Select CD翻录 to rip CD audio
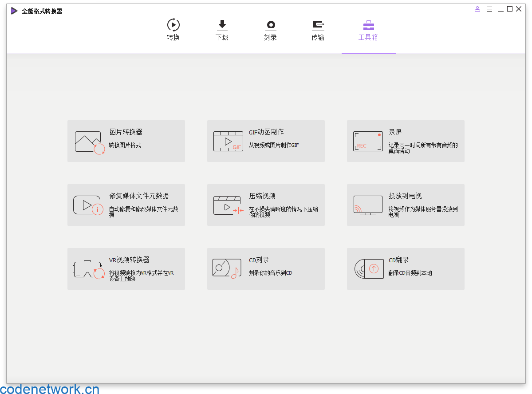This screenshot has width=532, height=394. (x=405, y=269)
